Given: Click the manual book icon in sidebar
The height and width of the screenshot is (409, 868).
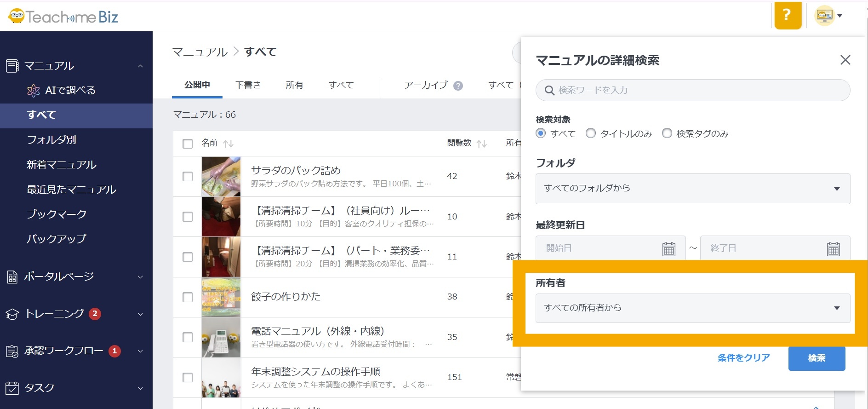Looking at the screenshot, I should pos(12,66).
